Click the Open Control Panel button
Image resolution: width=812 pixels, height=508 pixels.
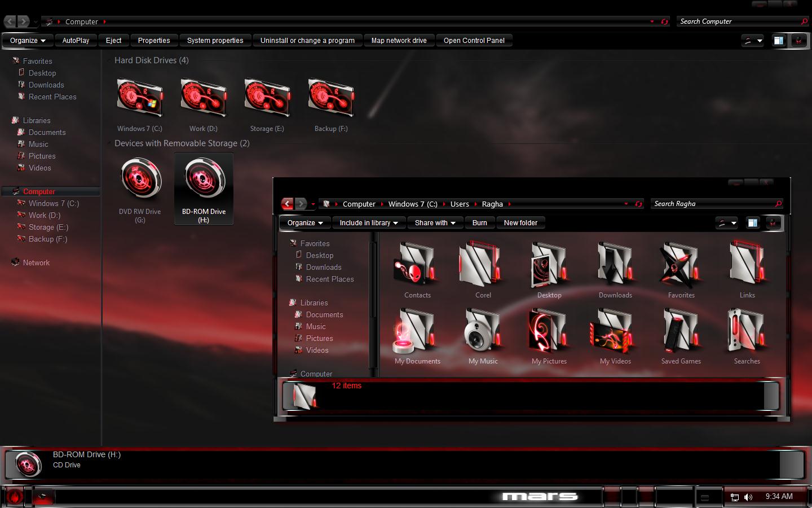point(474,40)
